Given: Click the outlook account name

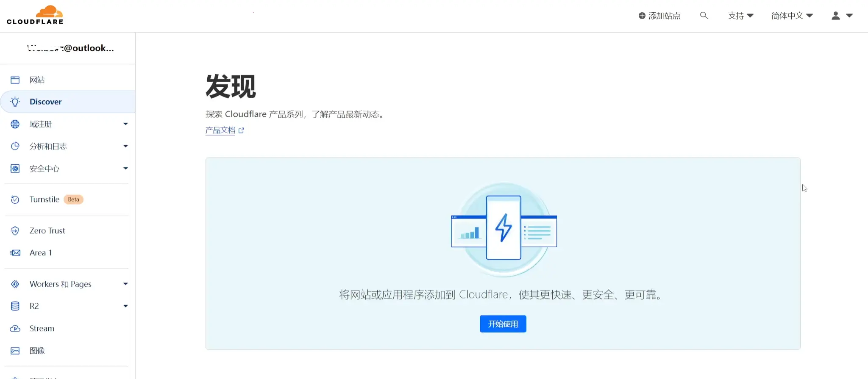Looking at the screenshot, I should click(x=70, y=48).
